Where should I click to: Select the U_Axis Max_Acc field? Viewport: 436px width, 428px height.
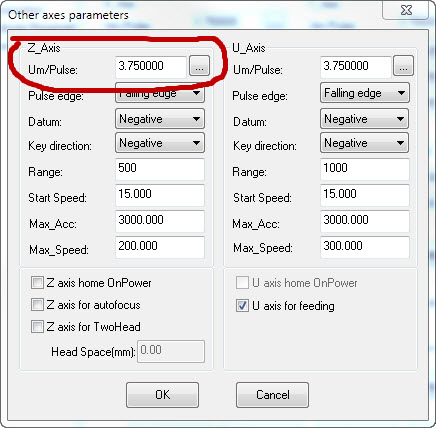pyautogui.click(x=365, y=221)
